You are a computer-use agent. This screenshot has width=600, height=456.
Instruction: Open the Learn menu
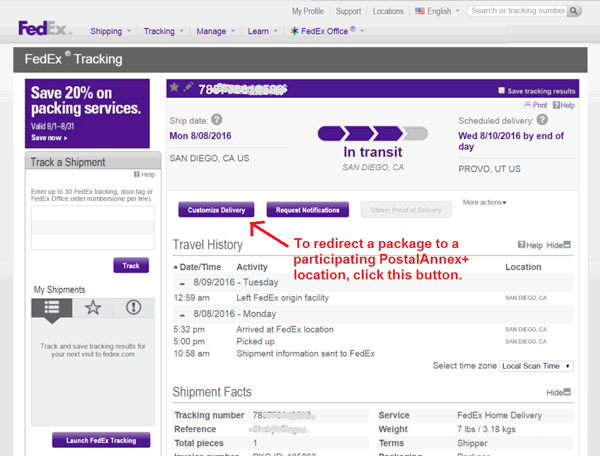(x=262, y=31)
